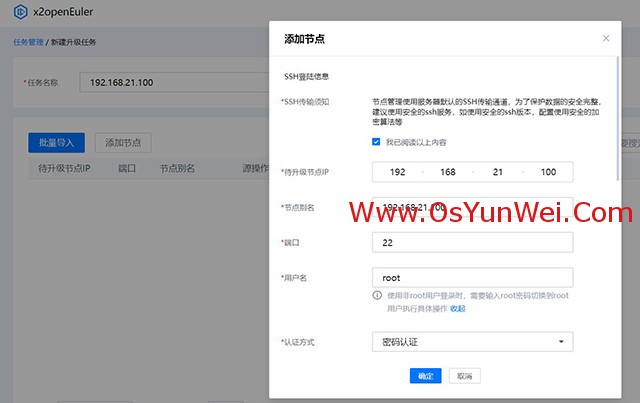The width and height of the screenshot is (640, 403).
Task: Click the SSH登陆信息 section heading
Action: click(x=307, y=76)
